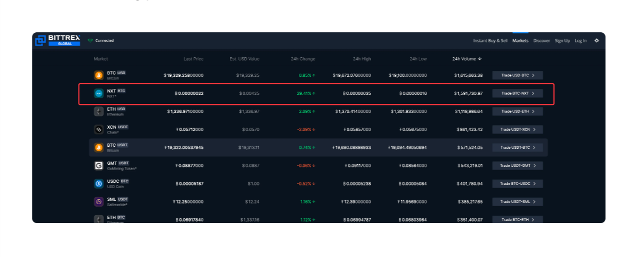Click the GoMining Token GMT icon
This screenshot has height=257, width=644.
point(98,166)
